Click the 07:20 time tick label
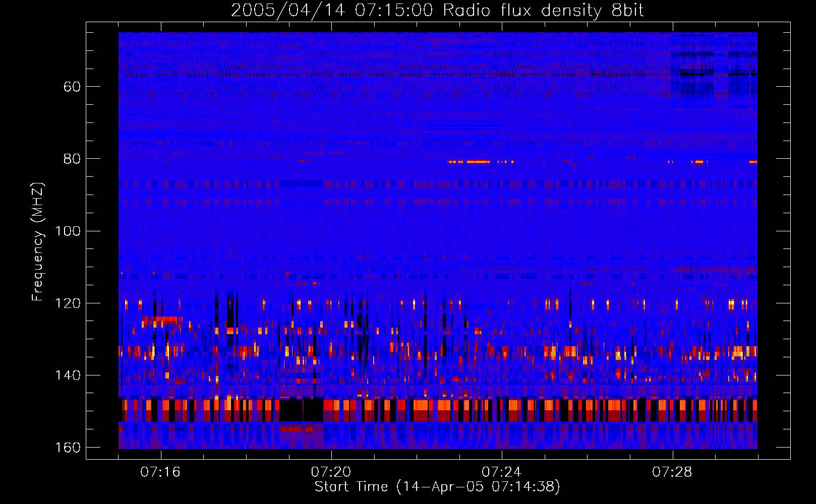 tap(331, 472)
